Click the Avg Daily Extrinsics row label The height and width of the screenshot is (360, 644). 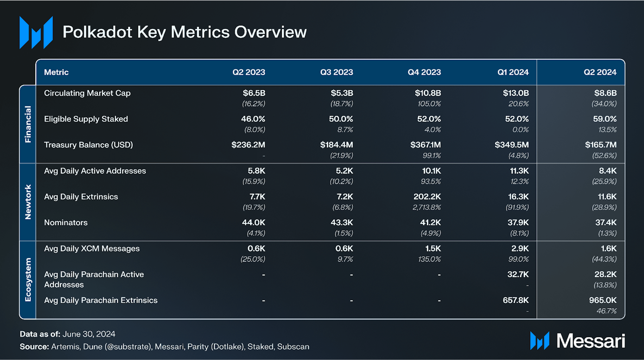(81, 197)
